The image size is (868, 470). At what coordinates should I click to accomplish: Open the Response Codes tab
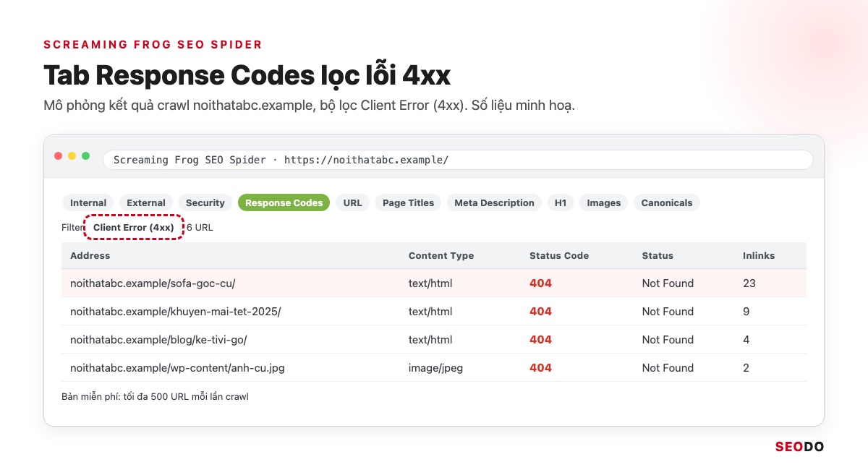click(x=284, y=202)
